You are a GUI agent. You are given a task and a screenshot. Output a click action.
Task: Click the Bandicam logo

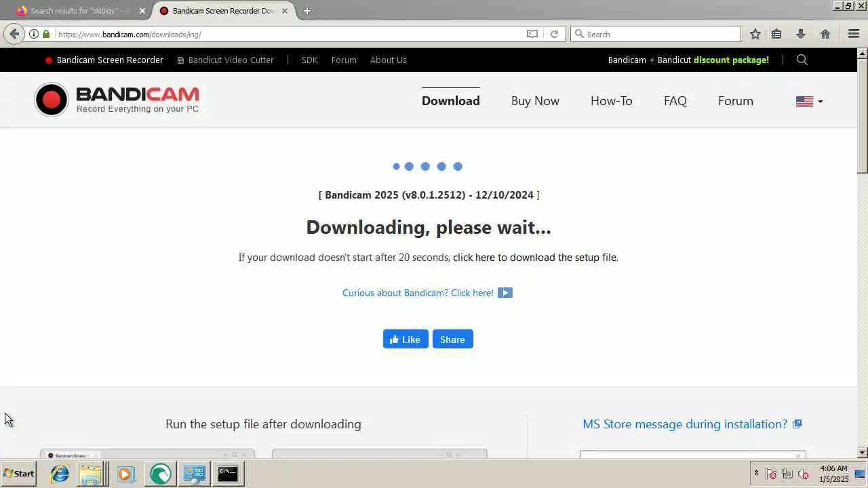117,100
